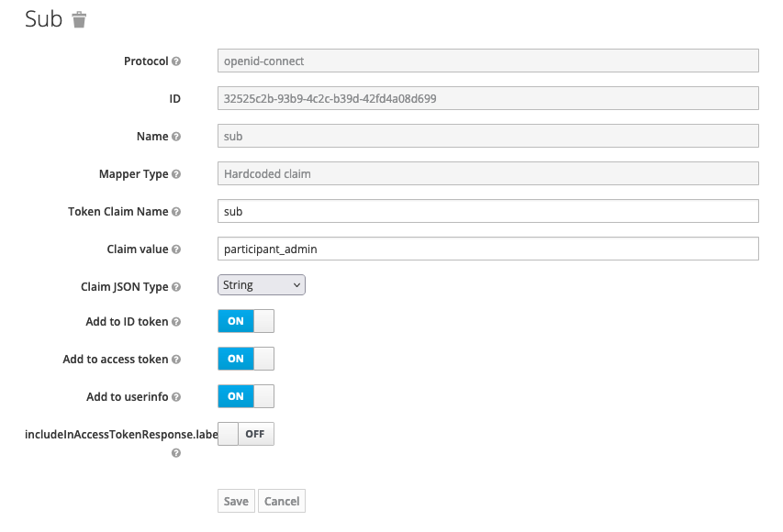Open the Claim JSON Type dropdown
The width and height of the screenshot is (783, 532).
coord(261,285)
